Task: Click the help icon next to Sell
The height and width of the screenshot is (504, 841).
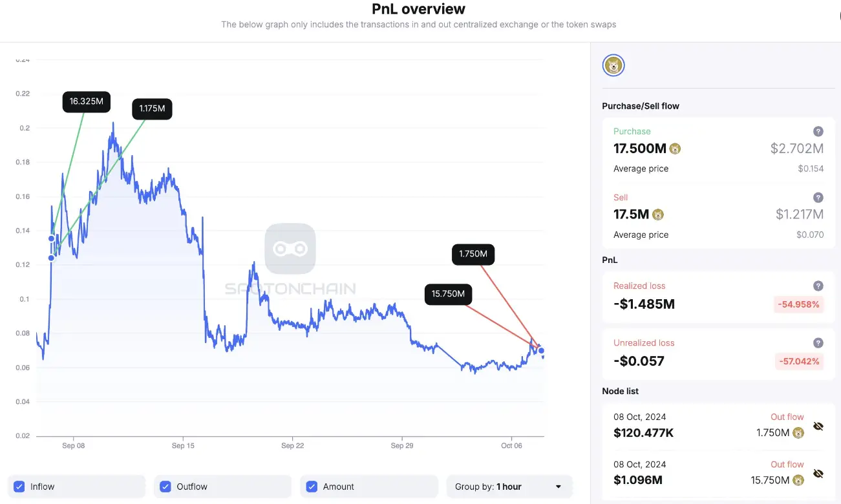Action: click(x=818, y=198)
